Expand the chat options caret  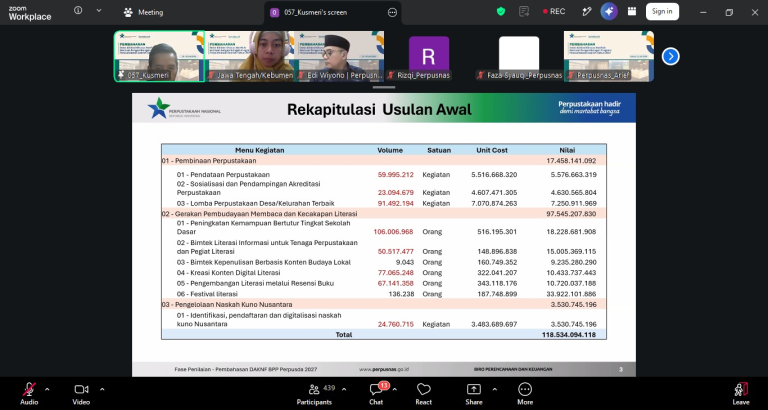(x=395, y=389)
